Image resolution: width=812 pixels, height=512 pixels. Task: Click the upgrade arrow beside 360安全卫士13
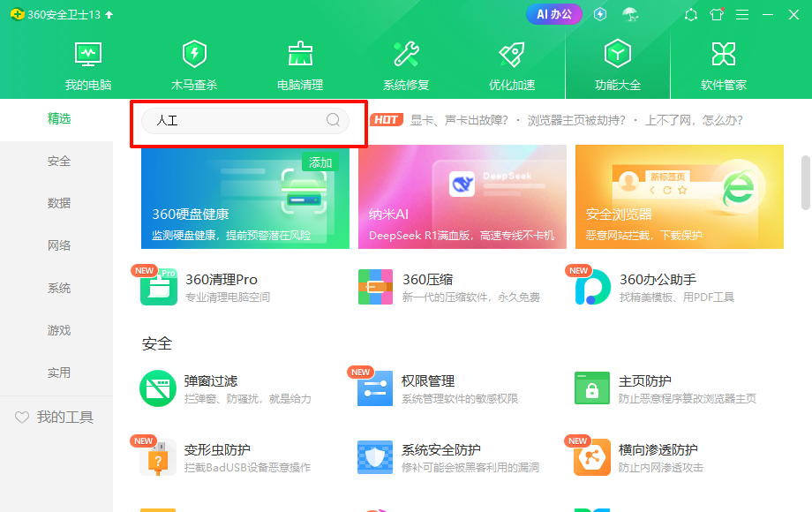(x=109, y=14)
